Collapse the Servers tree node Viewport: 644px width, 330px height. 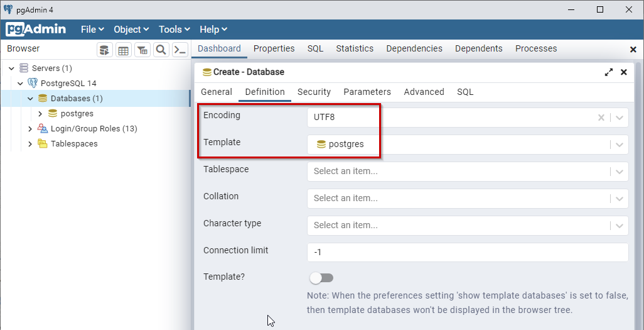(11, 69)
